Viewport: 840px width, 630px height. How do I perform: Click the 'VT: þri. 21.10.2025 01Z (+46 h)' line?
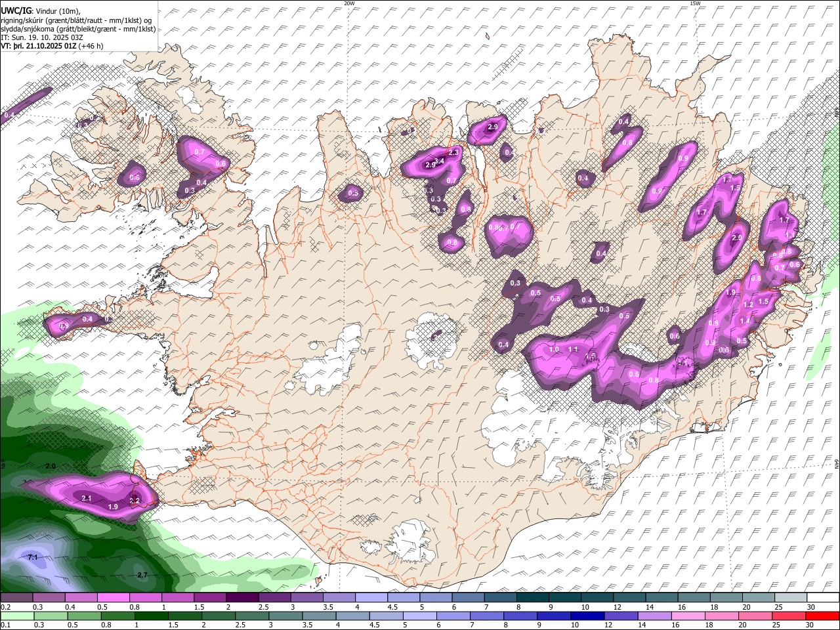click(x=52, y=46)
